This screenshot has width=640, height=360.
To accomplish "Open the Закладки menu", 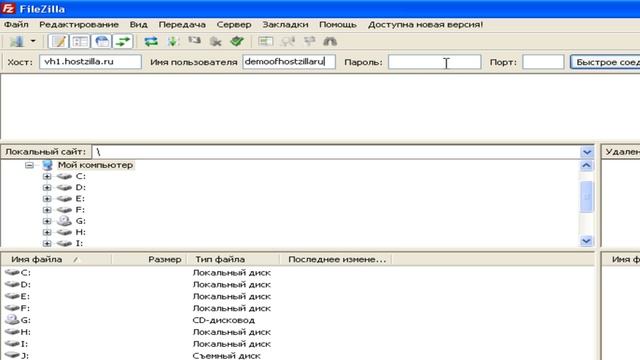I will tap(285, 24).
